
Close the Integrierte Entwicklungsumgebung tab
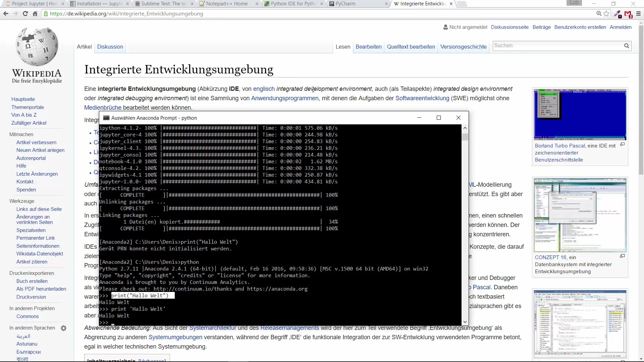click(451, 4)
